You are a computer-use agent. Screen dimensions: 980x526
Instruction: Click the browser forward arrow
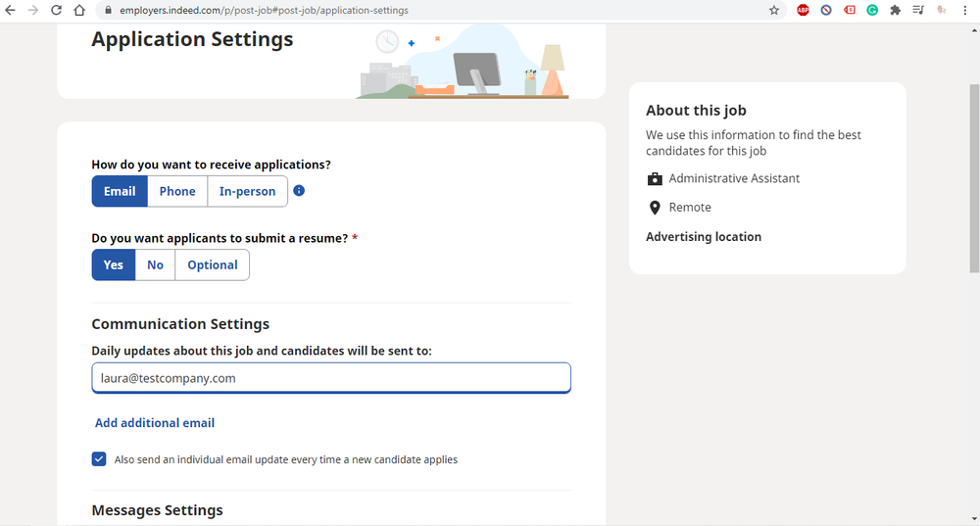[33, 10]
